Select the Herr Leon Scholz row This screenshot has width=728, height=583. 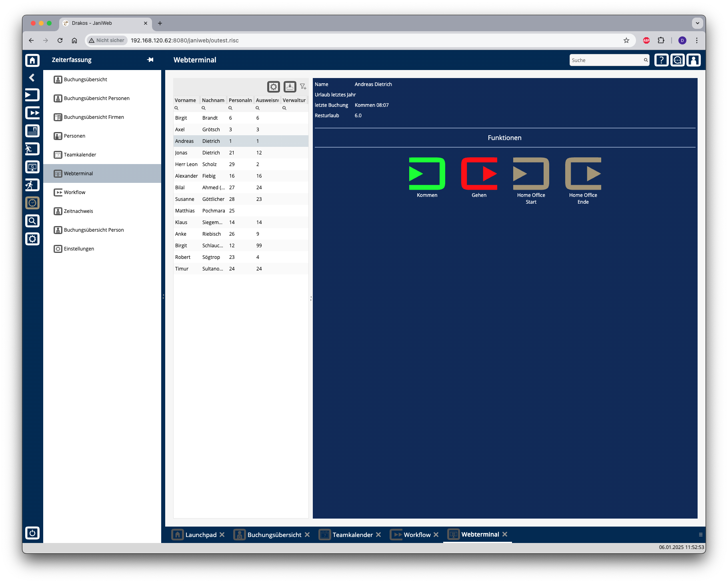tap(241, 164)
